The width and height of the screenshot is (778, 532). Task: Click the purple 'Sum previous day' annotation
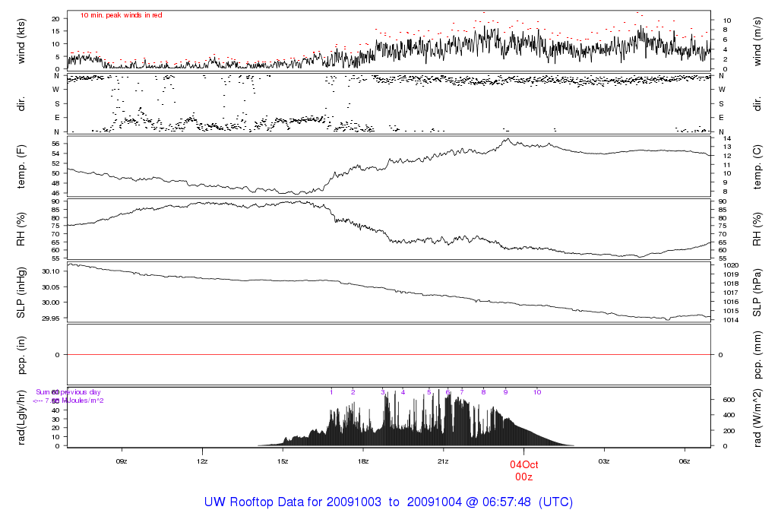click(x=68, y=392)
